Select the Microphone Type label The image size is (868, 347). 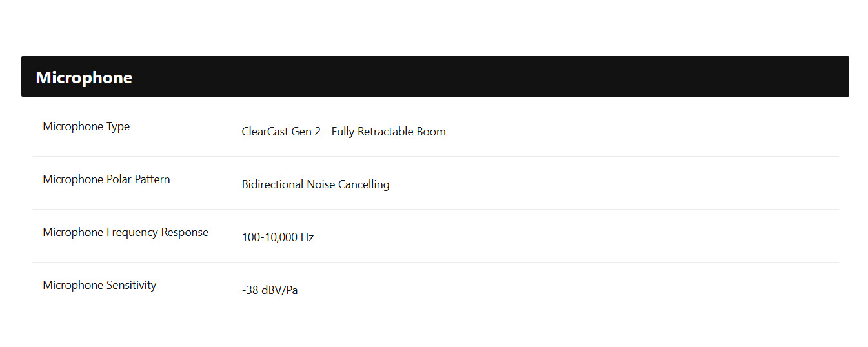86,126
